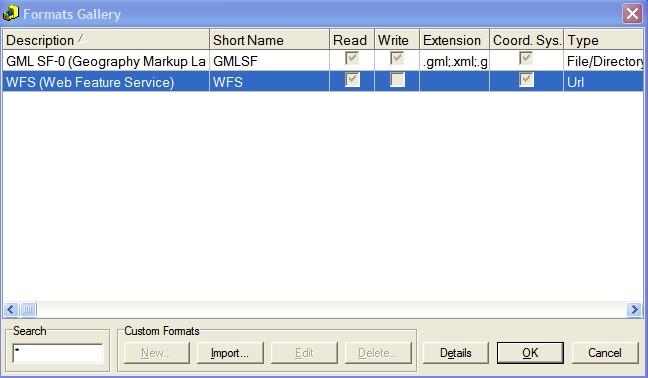Open format Details
Viewport: 648px width, 378px height.
(x=456, y=353)
